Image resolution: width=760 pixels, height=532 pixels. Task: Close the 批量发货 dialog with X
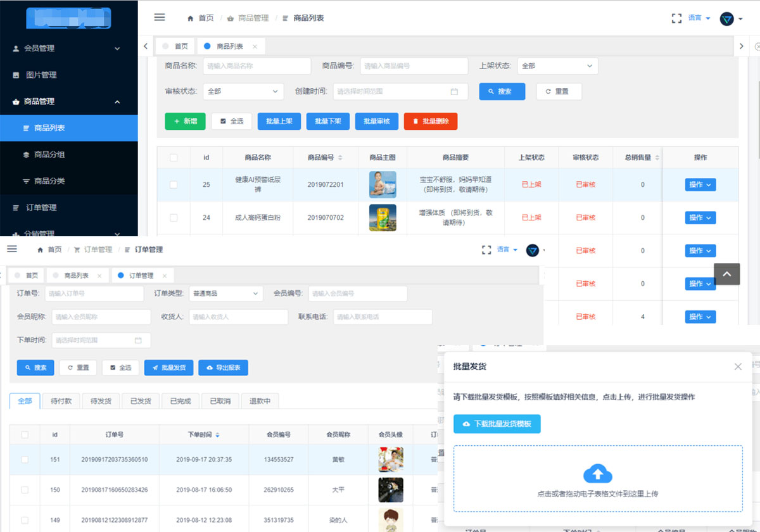pyautogui.click(x=738, y=367)
